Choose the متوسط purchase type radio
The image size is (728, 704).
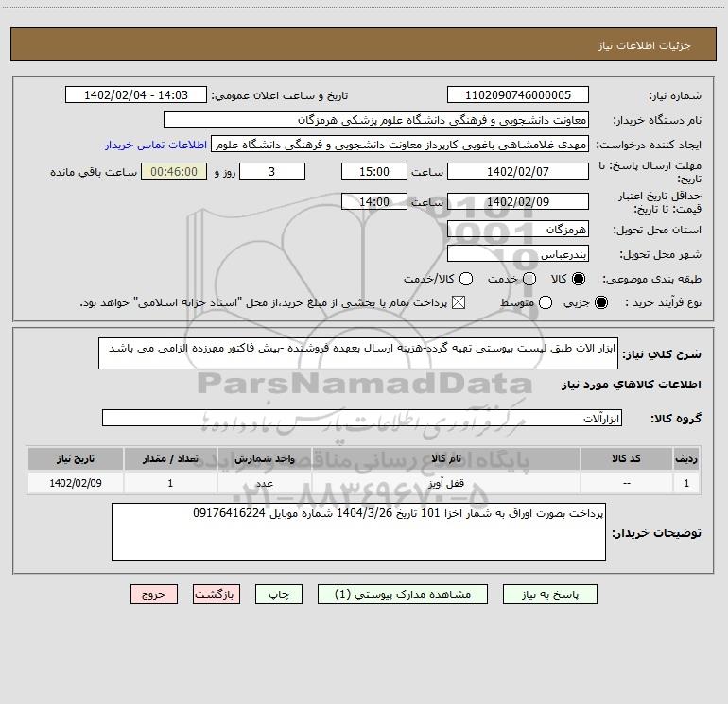(x=546, y=303)
